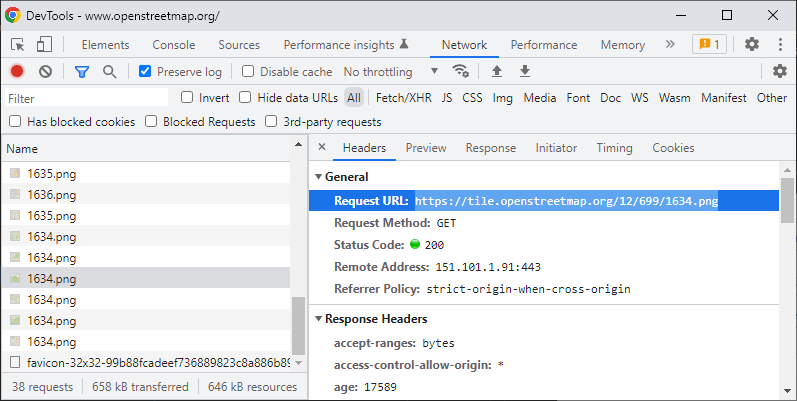Filter requests by WS type
Image resolution: width=797 pixels, height=401 pixels.
639,98
